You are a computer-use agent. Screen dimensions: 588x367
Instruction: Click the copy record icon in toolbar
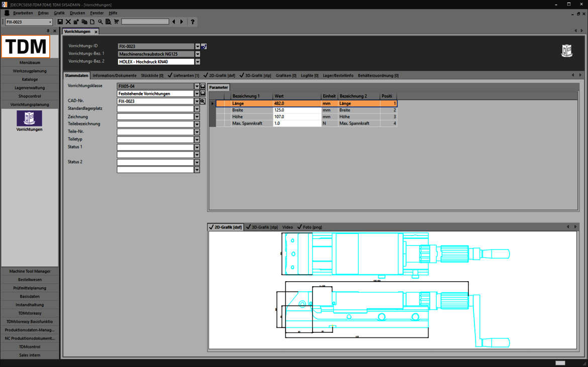coord(84,22)
